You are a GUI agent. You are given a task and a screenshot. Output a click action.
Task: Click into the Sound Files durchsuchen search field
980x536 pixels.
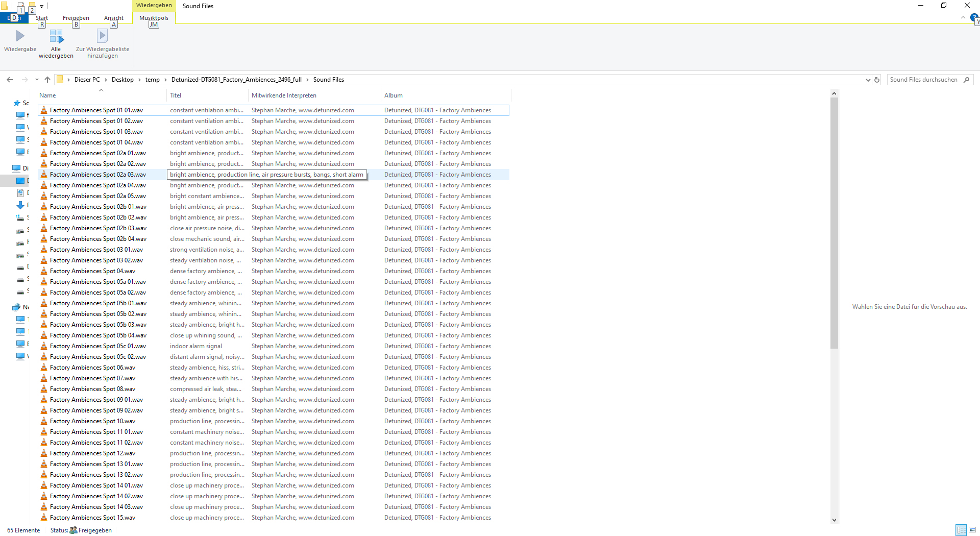923,80
